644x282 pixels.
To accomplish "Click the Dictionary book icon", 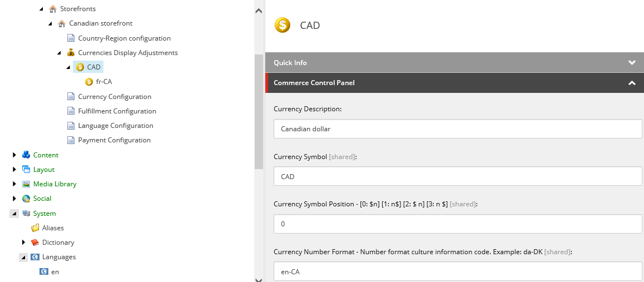I will (35, 243).
